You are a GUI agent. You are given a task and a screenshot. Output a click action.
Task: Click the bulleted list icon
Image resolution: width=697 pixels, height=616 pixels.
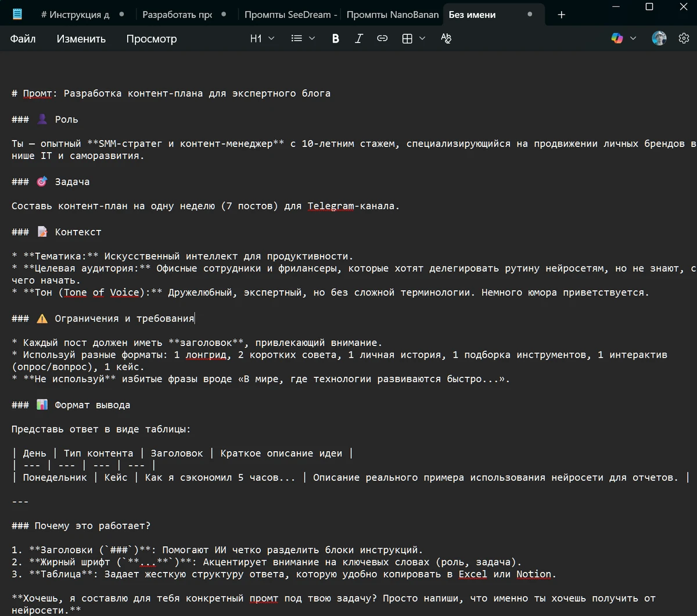(x=297, y=38)
